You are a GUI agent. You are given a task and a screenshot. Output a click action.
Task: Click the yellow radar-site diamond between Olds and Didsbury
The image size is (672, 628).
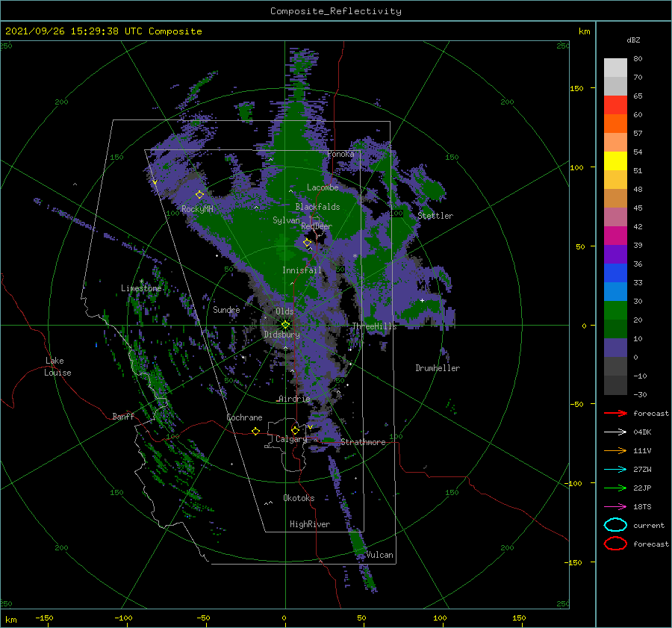[x=285, y=325]
